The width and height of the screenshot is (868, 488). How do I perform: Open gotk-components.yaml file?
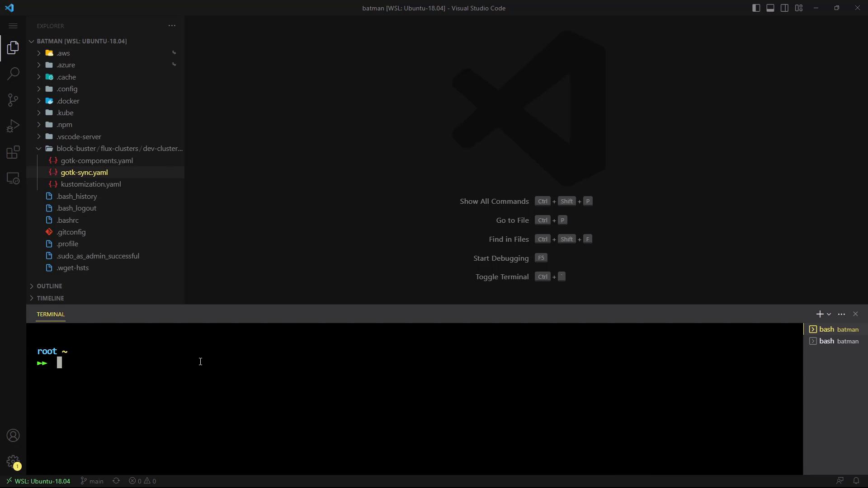[x=105, y=160]
